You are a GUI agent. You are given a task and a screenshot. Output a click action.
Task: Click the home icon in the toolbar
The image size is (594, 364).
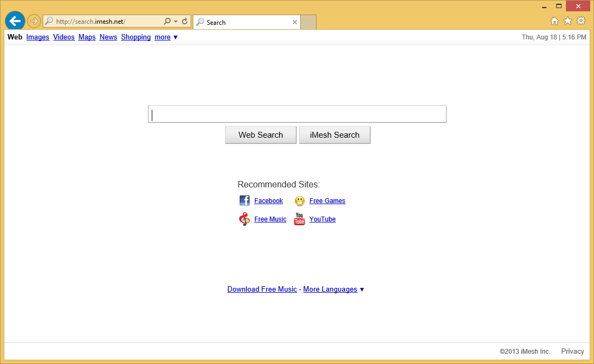tap(555, 21)
